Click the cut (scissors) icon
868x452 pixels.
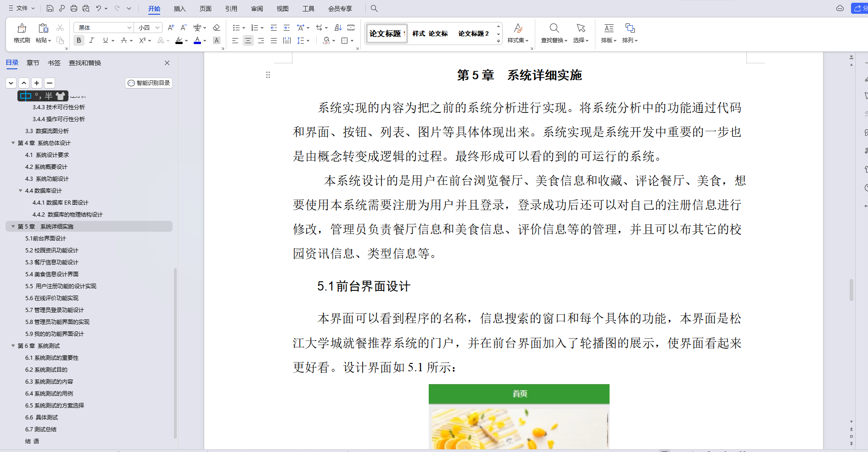click(x=60, y=28)
